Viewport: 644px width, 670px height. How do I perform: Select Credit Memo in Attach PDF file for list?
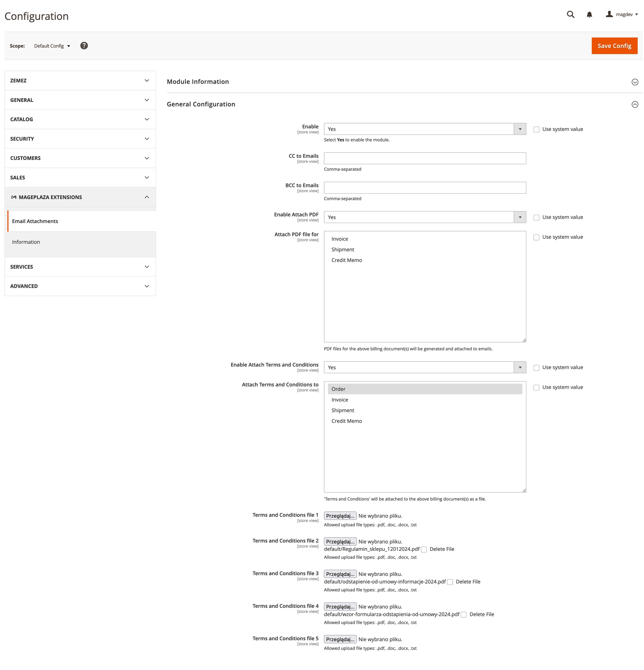pos(347,260)
